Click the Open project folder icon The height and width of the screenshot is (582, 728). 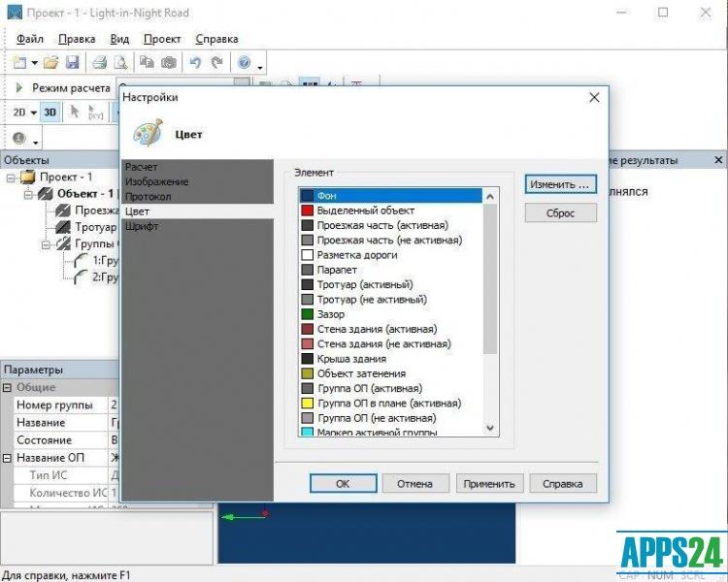click(50, 62)
